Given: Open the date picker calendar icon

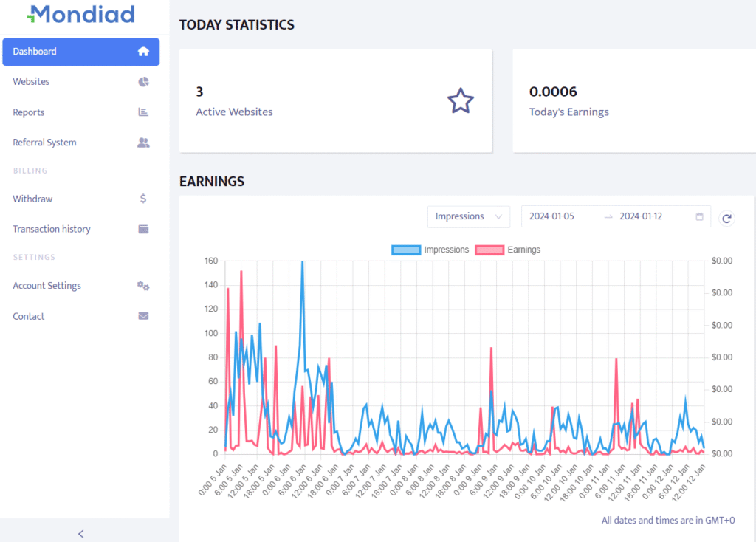Looking at the screenshot, I should click(699, 216).
